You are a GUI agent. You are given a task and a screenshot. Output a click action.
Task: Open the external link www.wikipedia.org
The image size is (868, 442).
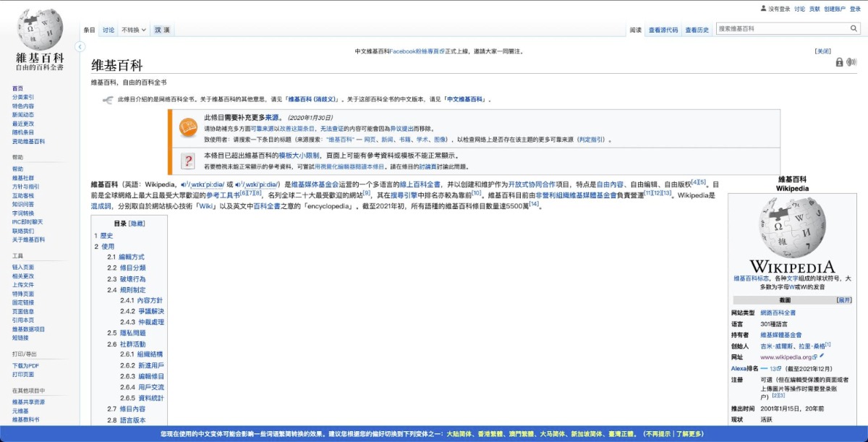[788, 357]
